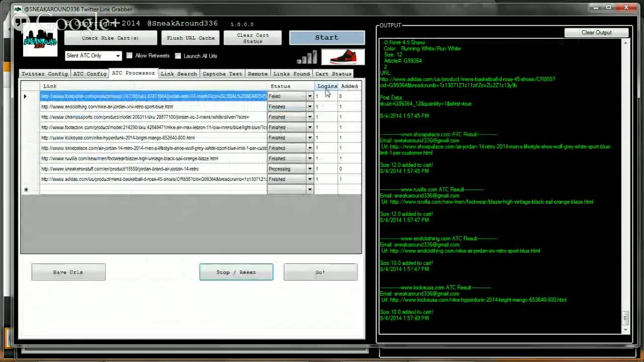Image resolution: width=644 pixels, height=362 pixels.
Task: Open status dropdown for shoepalace.com row
Action: click(309, 148)
